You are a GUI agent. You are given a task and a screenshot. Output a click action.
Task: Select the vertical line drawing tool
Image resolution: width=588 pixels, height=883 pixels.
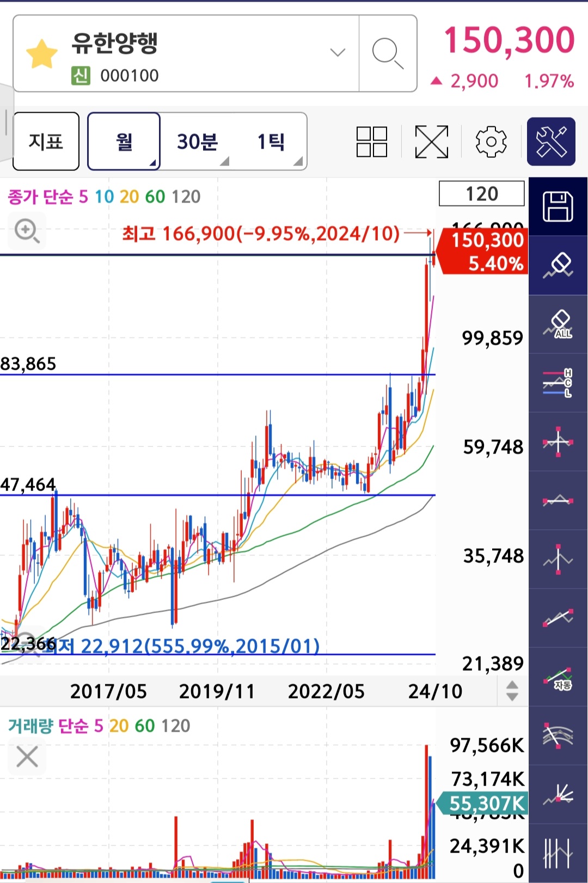click(558, 560)
